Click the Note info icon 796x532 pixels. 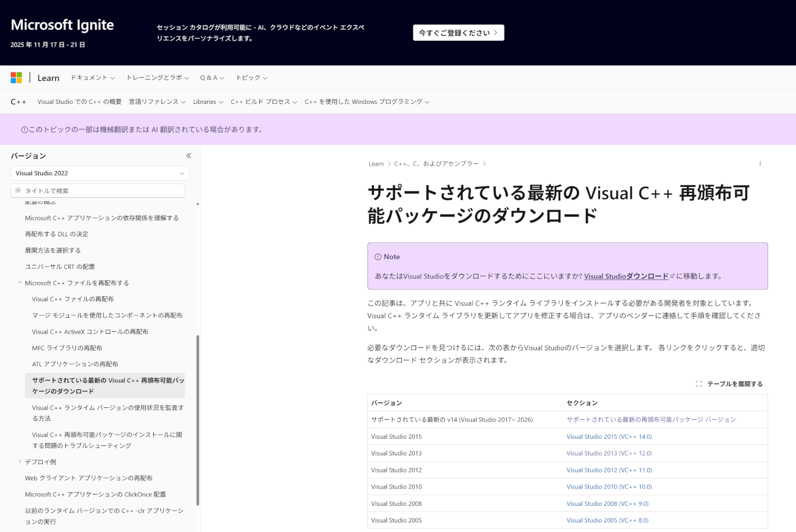click(378, 257)
